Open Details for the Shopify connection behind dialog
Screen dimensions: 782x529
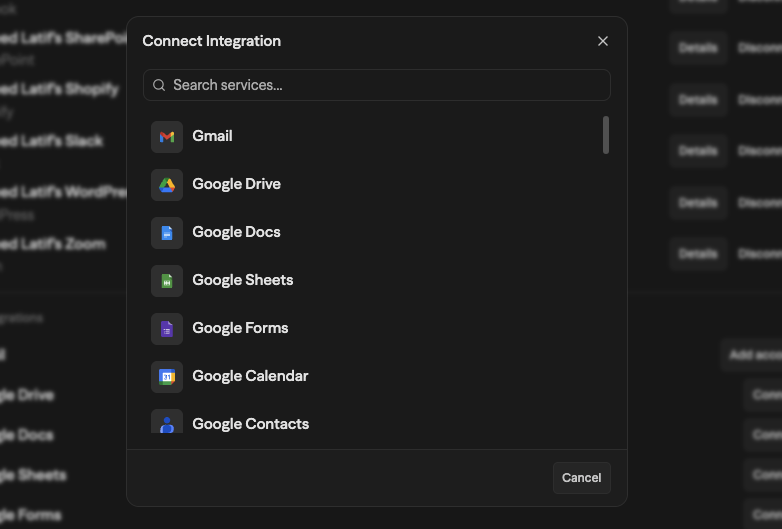[698, 100]
